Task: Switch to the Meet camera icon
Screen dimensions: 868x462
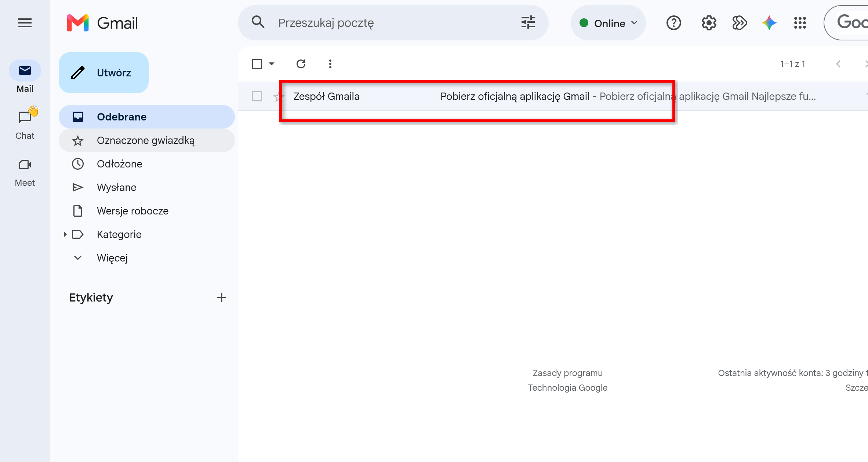Action: coord(25,165)
